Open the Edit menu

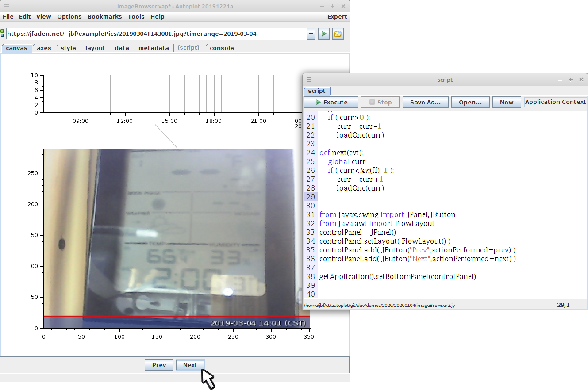[x=25, y=17]
